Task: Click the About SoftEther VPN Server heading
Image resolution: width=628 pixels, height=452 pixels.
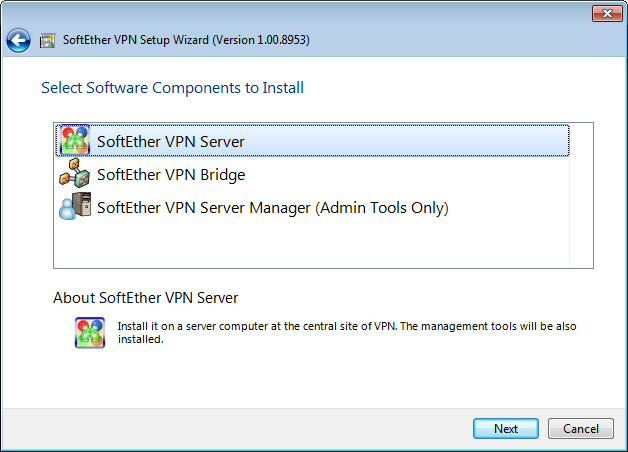Action: [x=146, y=298]
